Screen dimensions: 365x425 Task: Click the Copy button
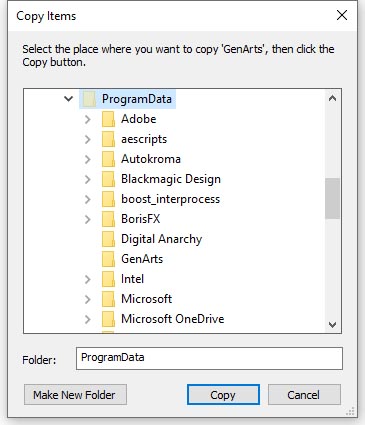pyautogui.click(x=223, y=395)
